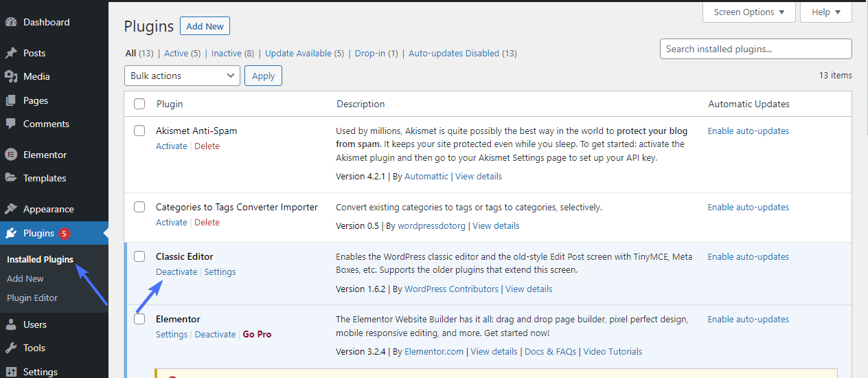This screenshot has width=868, height=378.
Task: Enable auto-updates for Classic Editor
Action: 749,256
